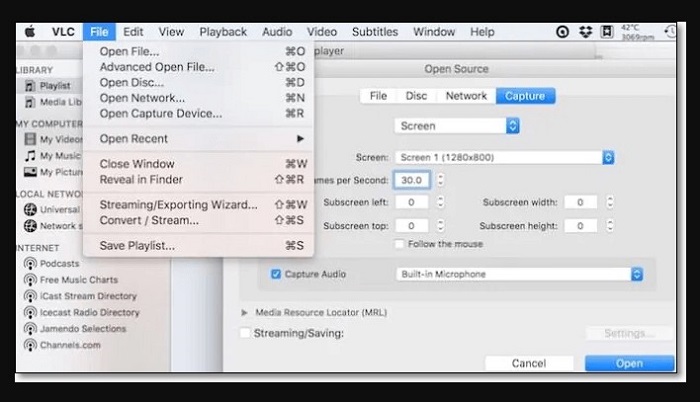700x402 pixels.
Task: Toggle the Capture Audio checkbox
Action: [x=276, y=274]
